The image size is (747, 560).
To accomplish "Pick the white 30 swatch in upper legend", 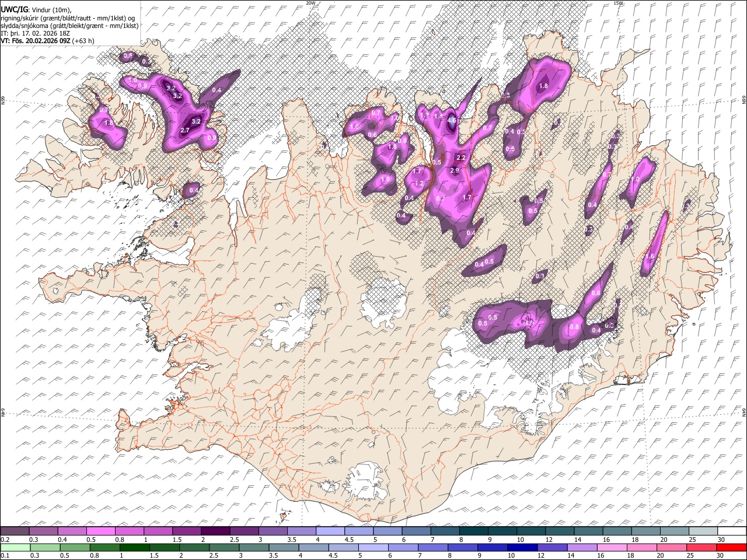I will (x=732, y=531).
